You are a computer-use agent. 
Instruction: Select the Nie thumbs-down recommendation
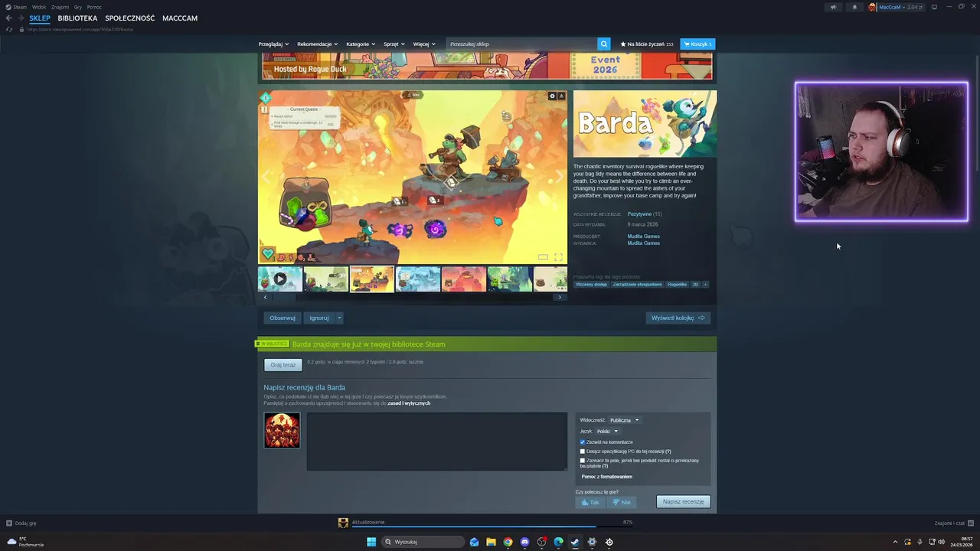point(621,502)
